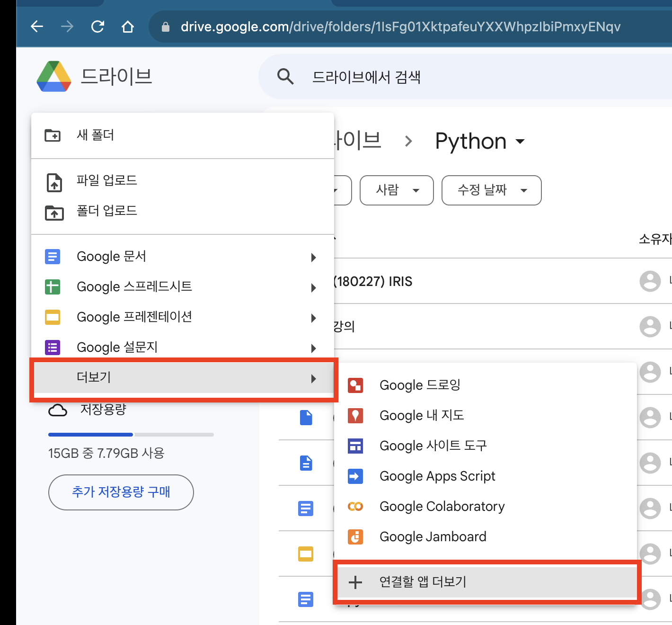Click the purple Google Forms icon

[53, 348]
